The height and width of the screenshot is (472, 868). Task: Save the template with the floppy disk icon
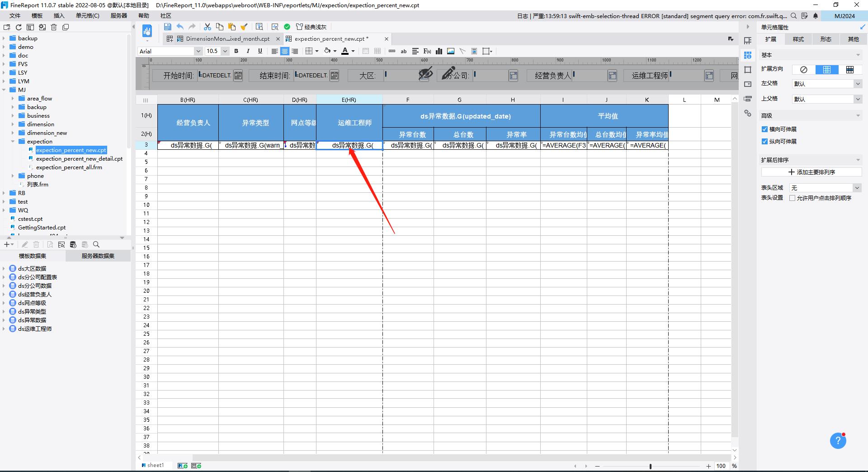point(167,27)
